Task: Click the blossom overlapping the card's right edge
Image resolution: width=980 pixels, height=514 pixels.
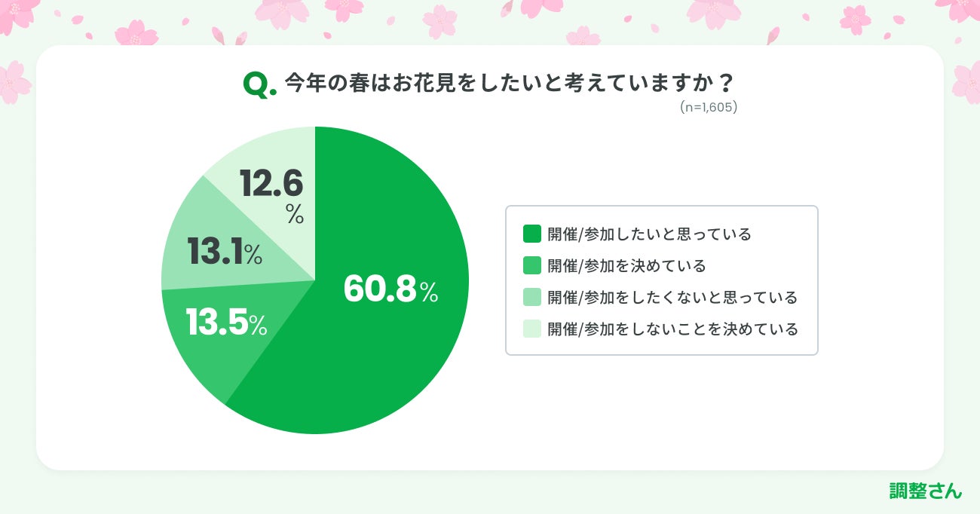Action: [x=966, y=83]
